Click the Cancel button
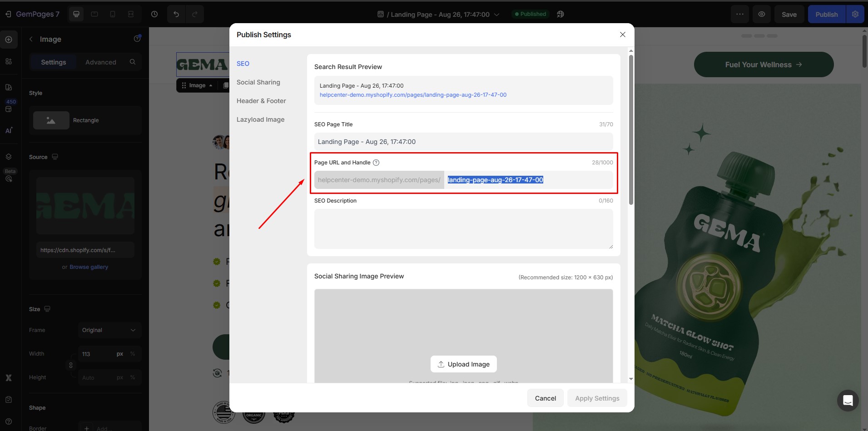The height and width of the screenshot is (431, 868). 545,398
